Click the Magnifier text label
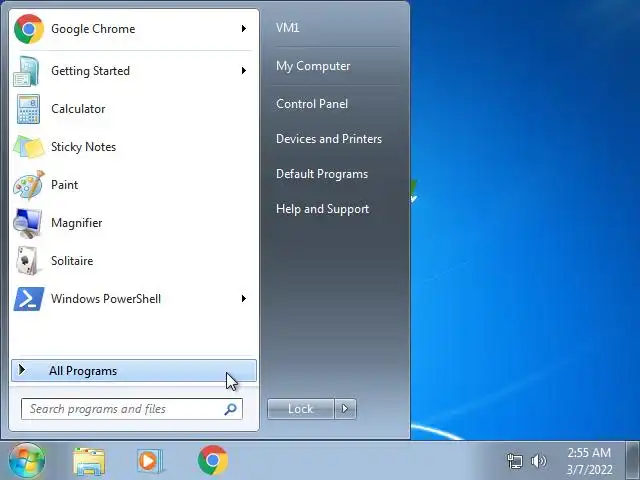Viewport: 640px width, 480px height. (x=77, y=223)
